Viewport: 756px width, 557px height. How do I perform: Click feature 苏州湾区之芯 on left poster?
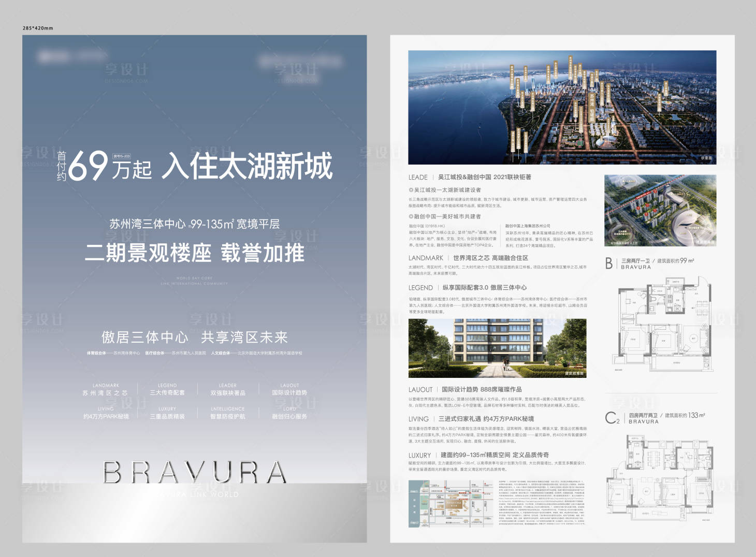[105, 393]
